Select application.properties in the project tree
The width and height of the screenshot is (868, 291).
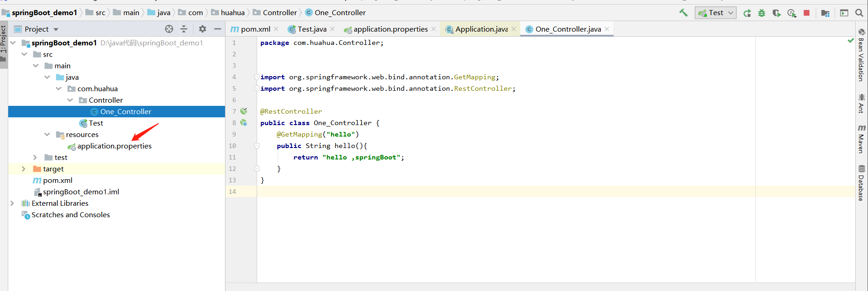(x=114, y=146)
